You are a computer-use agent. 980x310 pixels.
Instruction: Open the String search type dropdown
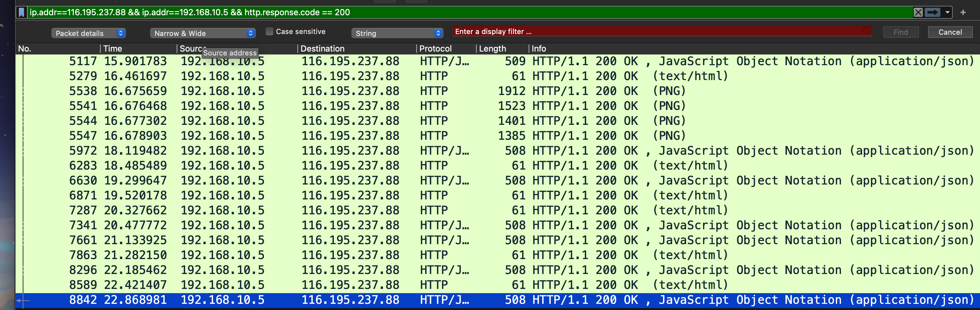(x=397, y=33)
